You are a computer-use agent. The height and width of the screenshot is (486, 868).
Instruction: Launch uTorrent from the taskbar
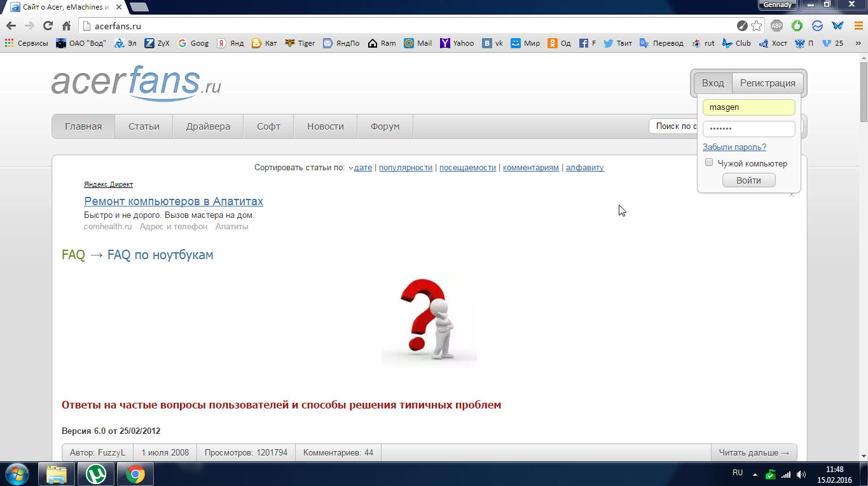pyautogui.click(x=96, y=474)
